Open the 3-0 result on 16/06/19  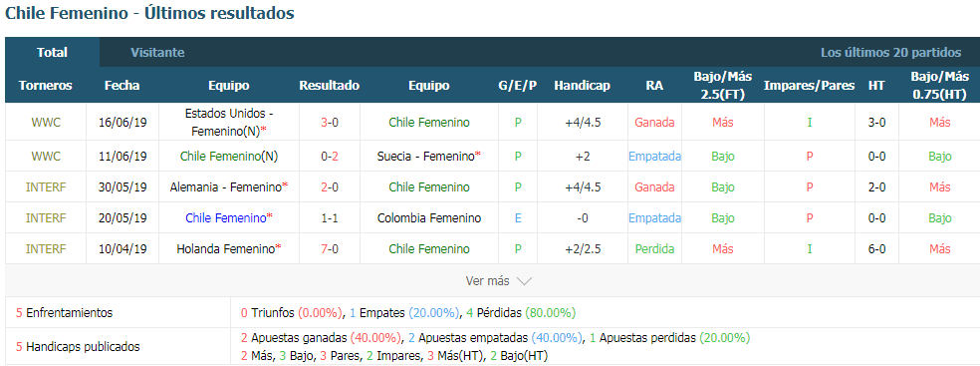pyautogui.click(x=330, y=123)
